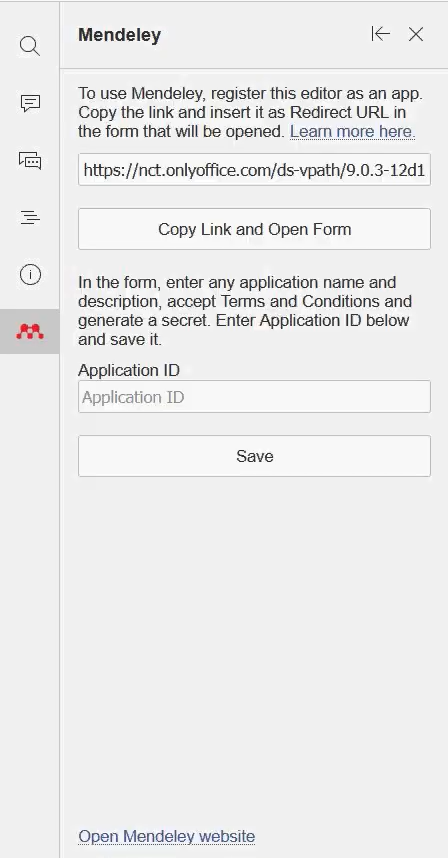Image resolution: width=448 pixels, height=858 pixels.
Task: Click the Mendeley panel title
Action: [119, 35]
